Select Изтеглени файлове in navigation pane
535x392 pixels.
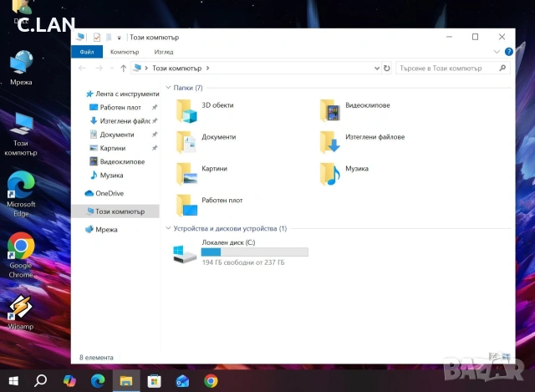tap(120, 121)
